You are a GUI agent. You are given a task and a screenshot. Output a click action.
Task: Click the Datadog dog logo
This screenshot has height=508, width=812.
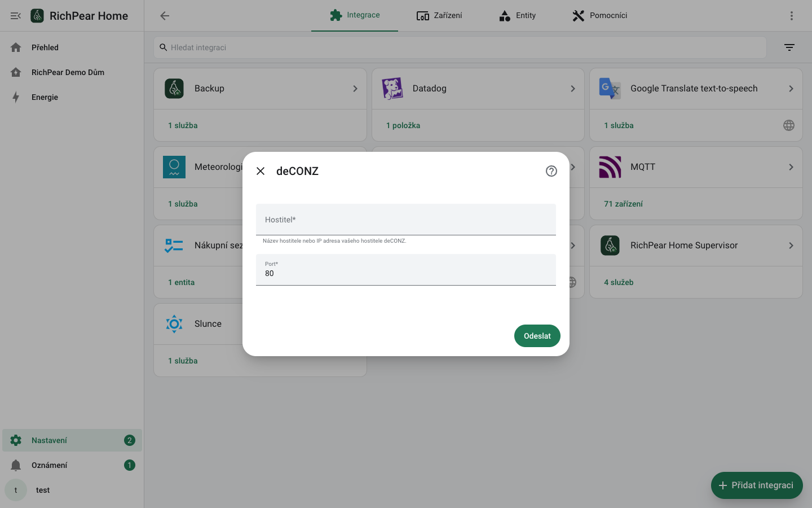392,89
